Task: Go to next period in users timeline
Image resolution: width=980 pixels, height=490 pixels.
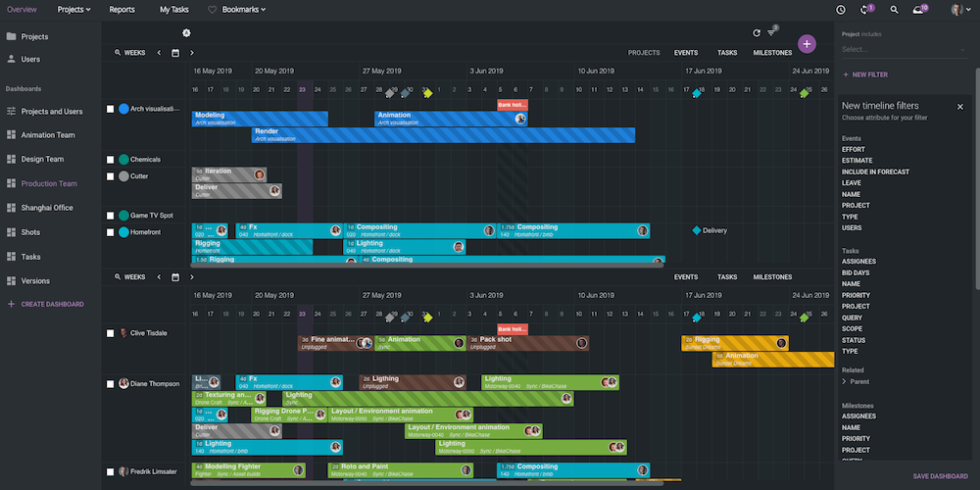Action: (192, 277)
